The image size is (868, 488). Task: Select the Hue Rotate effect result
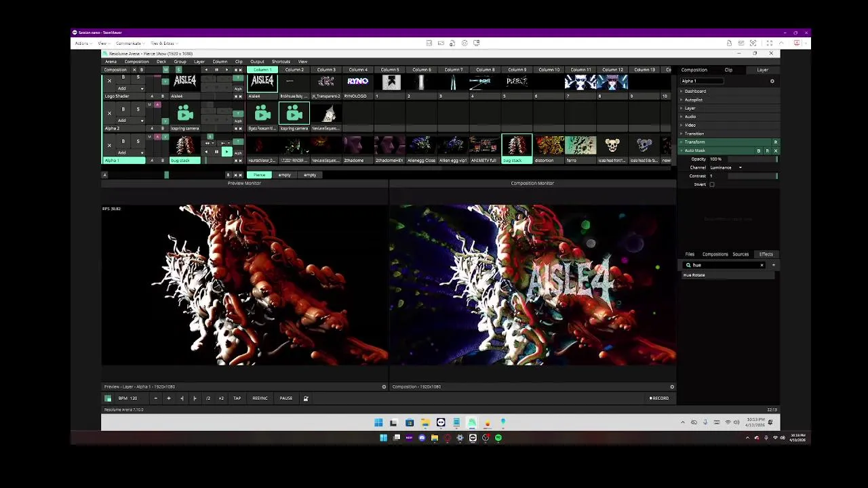728,275
